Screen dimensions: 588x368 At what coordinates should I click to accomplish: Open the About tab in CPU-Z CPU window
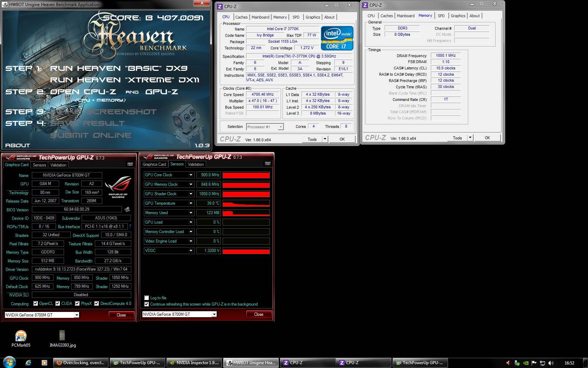coord(329,17)
